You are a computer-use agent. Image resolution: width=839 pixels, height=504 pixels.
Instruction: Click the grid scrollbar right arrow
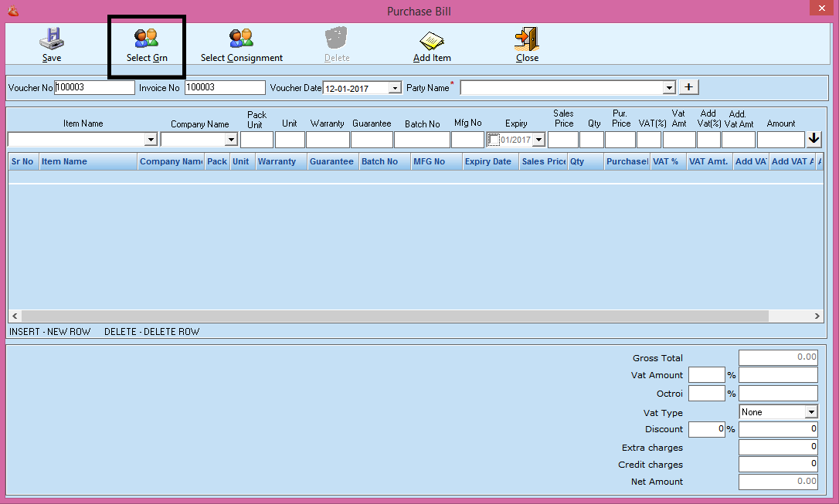pos(817,316)
